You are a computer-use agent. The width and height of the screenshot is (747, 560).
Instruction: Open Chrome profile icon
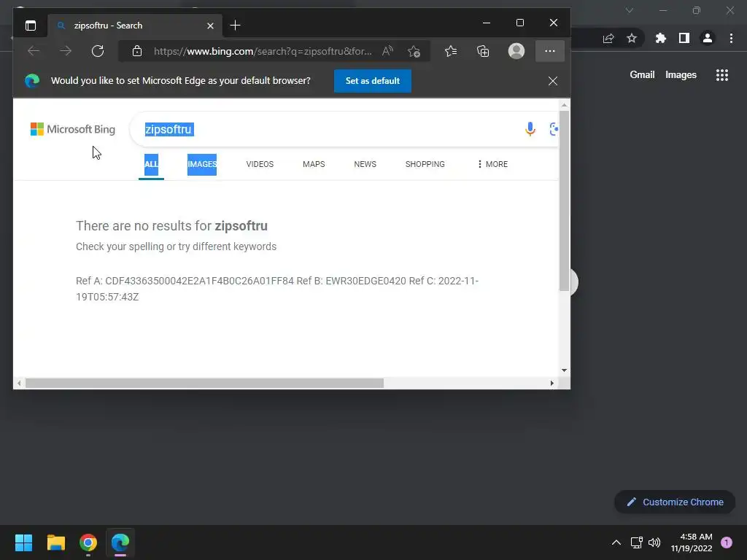708,39
